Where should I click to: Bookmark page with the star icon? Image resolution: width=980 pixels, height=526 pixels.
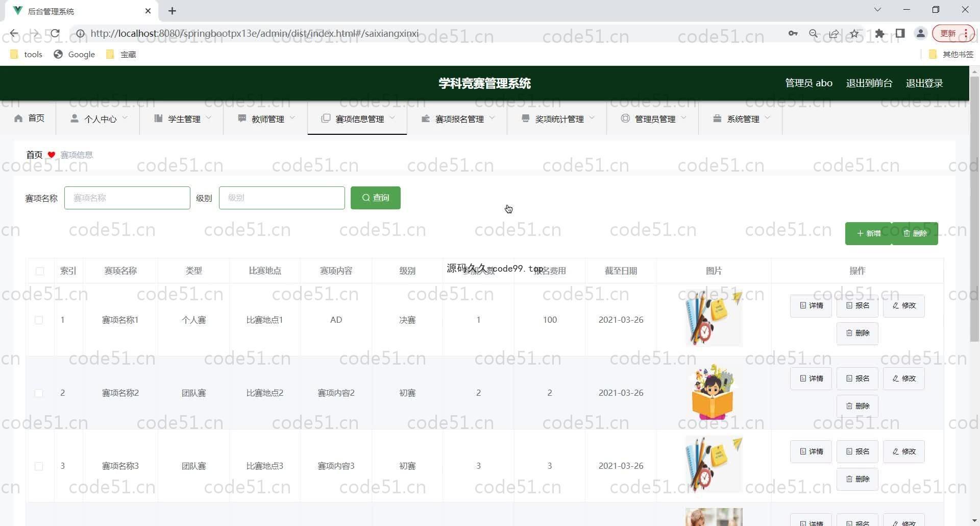854,34
